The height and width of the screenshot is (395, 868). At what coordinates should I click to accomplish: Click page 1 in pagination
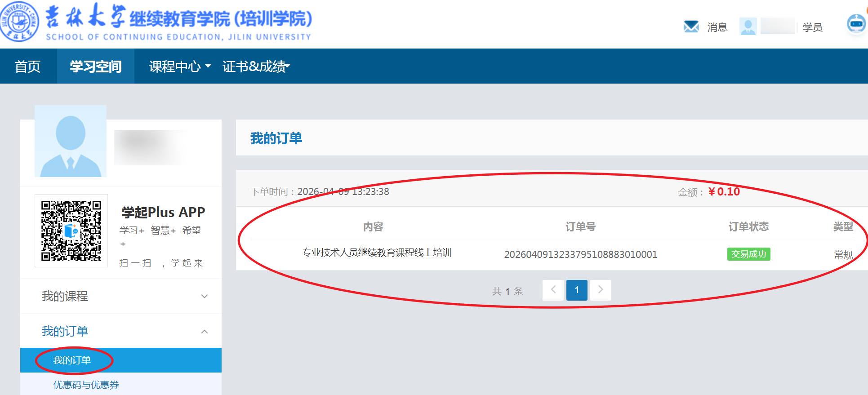click(x=577, y=290)
